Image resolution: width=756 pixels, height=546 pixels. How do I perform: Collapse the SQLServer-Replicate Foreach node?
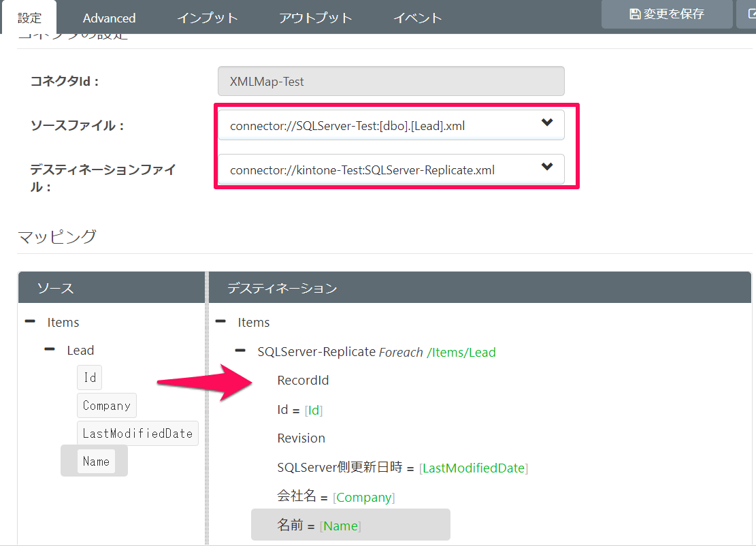pos(240,351)
